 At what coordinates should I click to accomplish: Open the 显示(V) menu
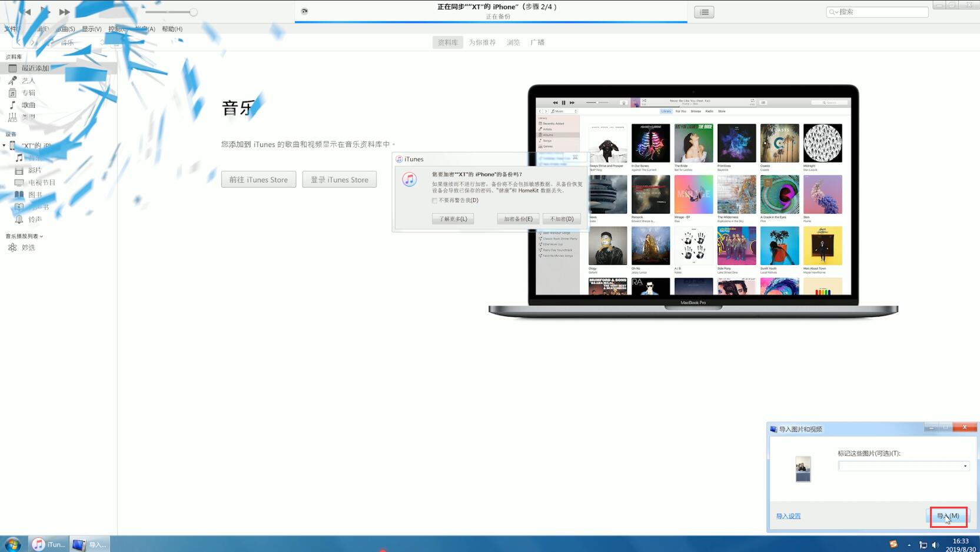click(91, 29)
